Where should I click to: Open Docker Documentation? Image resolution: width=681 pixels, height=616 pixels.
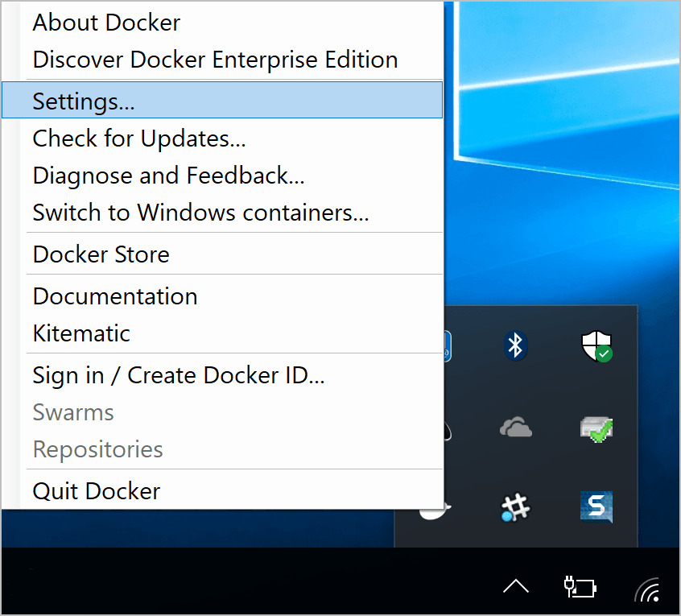pyautogui.click(x=114, y=296)
